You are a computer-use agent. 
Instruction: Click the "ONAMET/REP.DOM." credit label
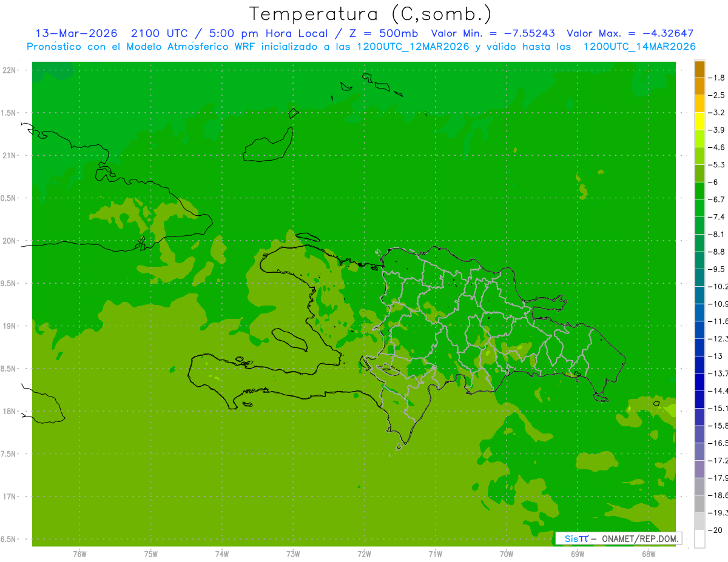coord(641,538)
